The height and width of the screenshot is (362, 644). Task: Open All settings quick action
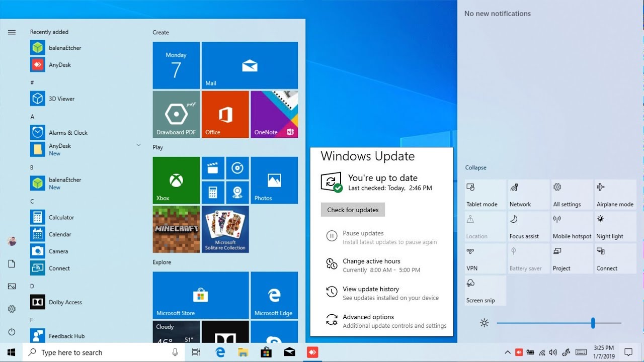572,195
